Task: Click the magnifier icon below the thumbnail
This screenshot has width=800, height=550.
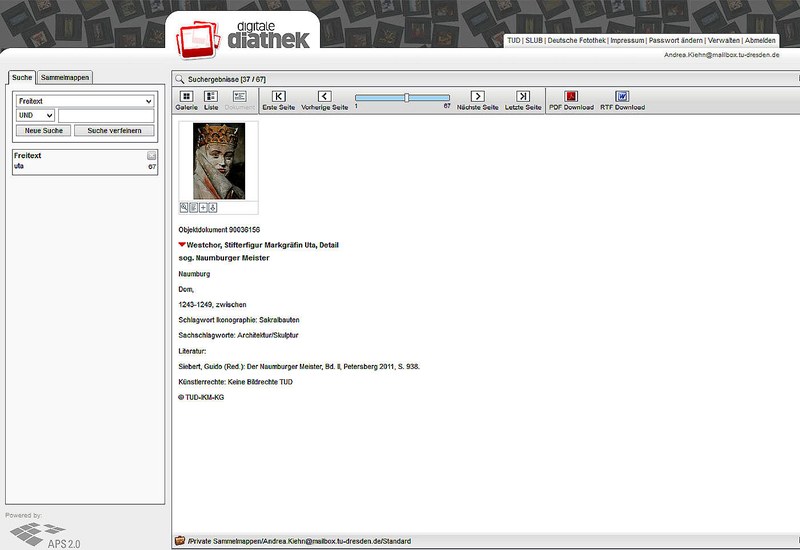Action: (185, 207)
